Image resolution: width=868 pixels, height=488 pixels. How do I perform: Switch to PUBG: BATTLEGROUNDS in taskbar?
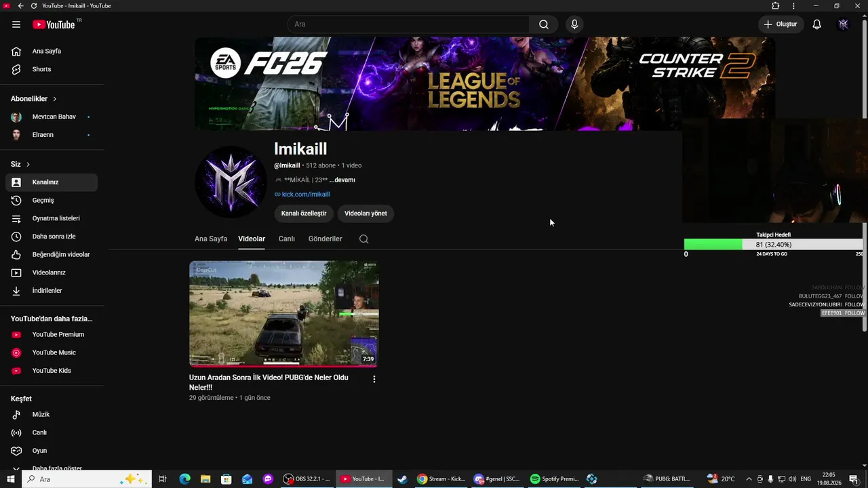point(667,479)
